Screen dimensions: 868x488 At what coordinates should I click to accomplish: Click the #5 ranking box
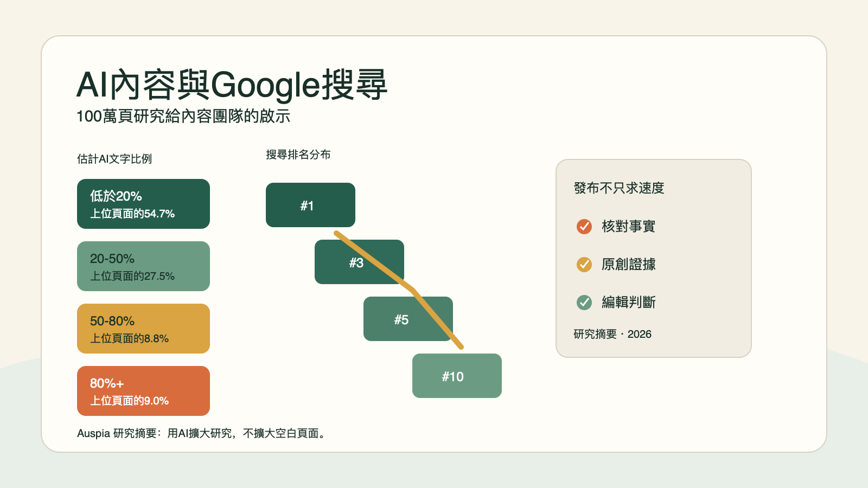[x=408, y=319]
